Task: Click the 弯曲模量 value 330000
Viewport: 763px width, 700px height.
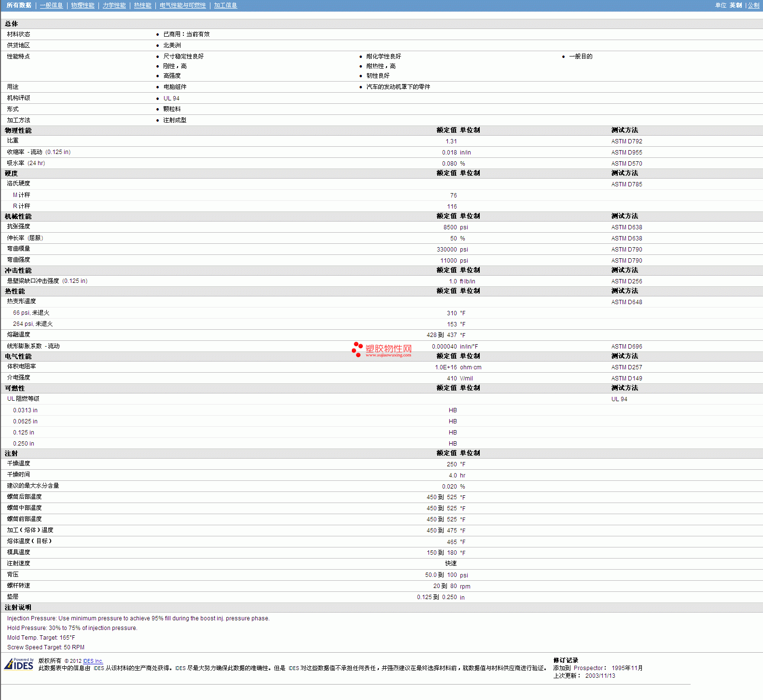Action: 447,250
